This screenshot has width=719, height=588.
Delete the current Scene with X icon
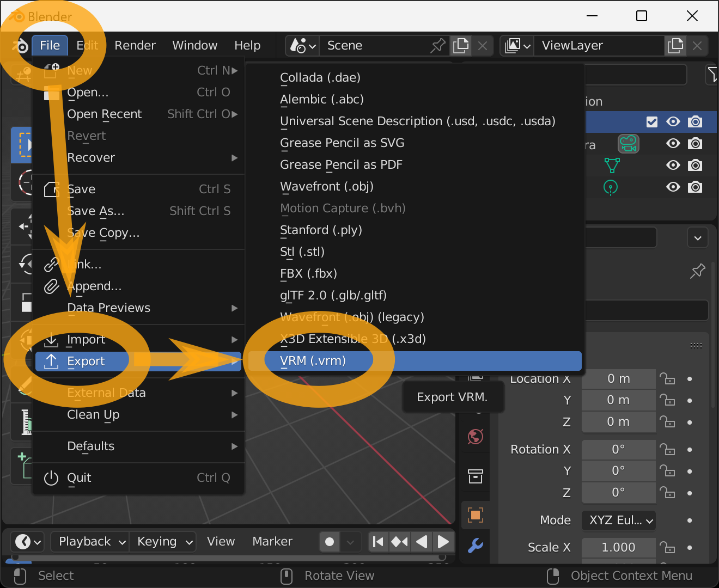pyautogui.click(x=483, y=46)
